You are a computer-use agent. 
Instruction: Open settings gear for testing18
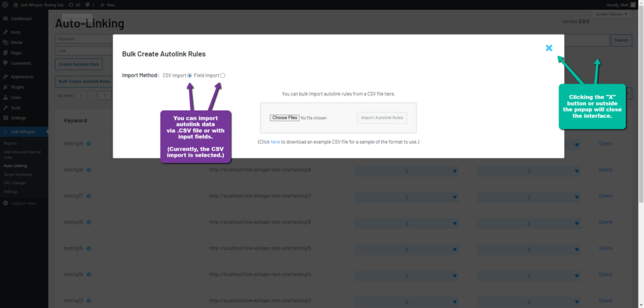pyautogui.click(x=89, y=170)
